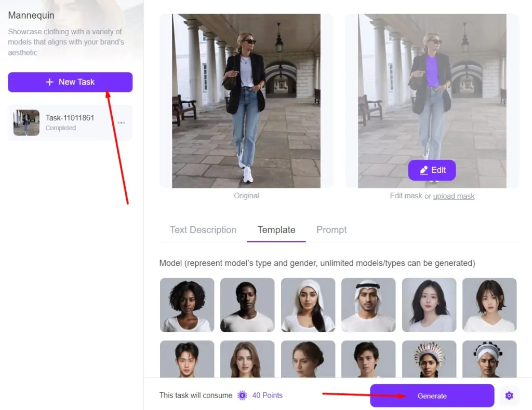This screenshot has width=532, height=410.
Task: Switch to the Text Description tab
Action: click(203, 230)
